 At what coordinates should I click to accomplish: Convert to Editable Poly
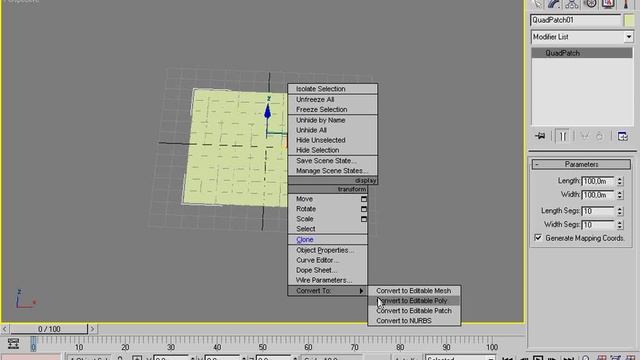[x=414, y=301]
